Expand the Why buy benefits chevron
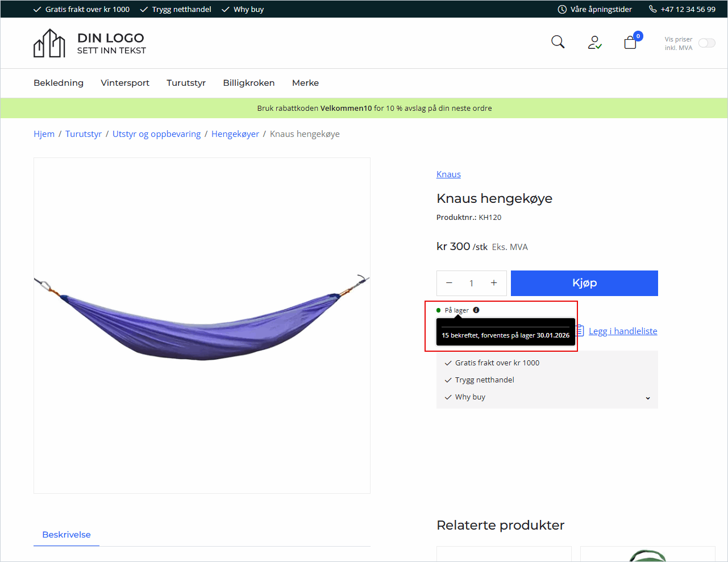The height and width of the screenshot is (562, 728). click(647, 398)
